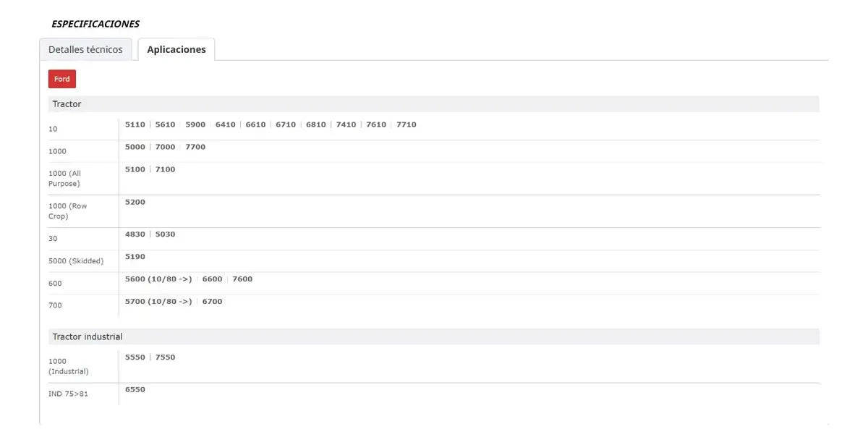
Task: Select model 5900 in series 10 row
Action: 195,124
